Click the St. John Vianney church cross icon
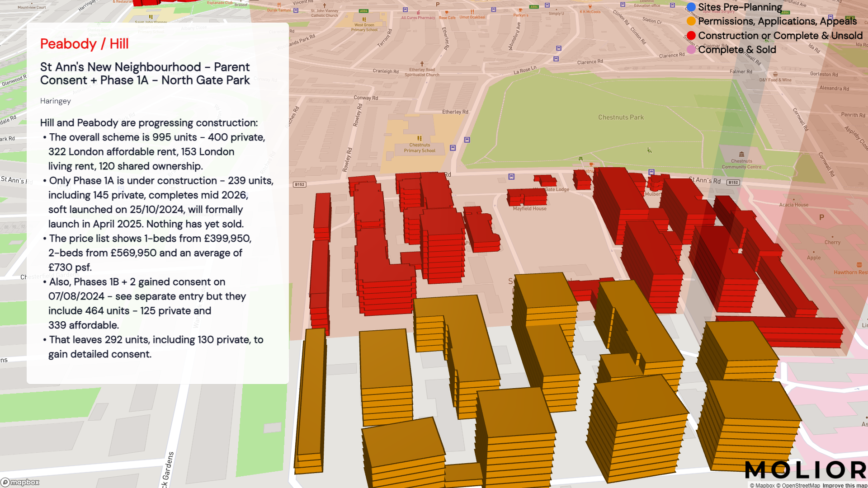 click(x=324, y=6)
